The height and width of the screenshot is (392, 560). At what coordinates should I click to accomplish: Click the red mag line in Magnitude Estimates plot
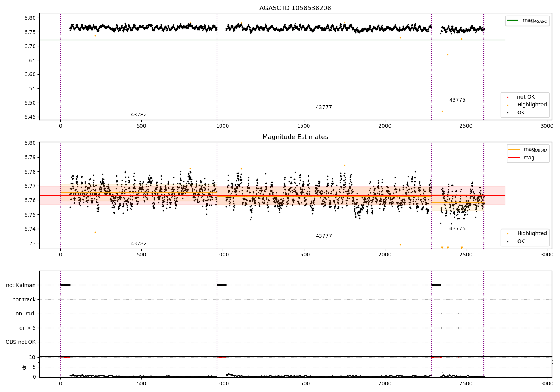pyautogui.click(x=272, y=195)
